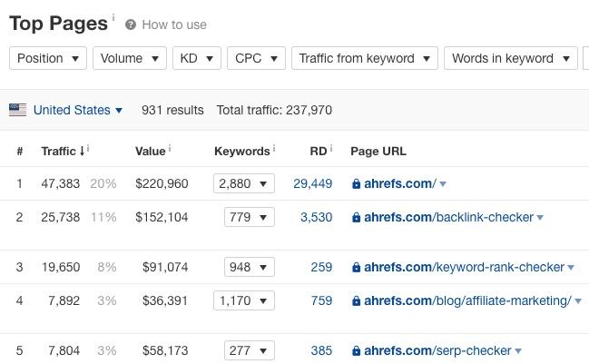Open the ahrefs.com/blog/affiliate-marketing/ link

(x=468, y=300)
